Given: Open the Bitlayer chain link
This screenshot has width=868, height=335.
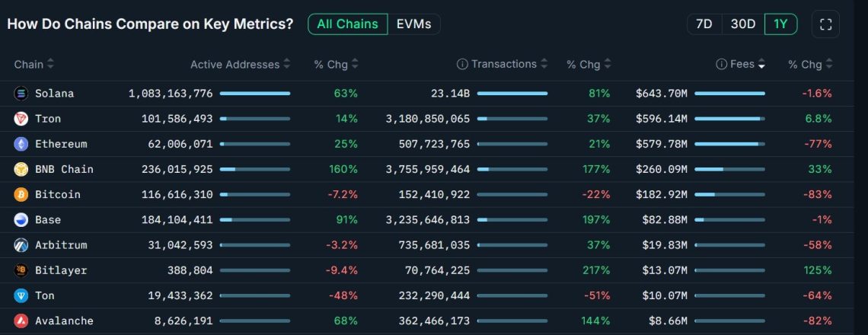Looking at the screenshot, I should tap(61, 270).
